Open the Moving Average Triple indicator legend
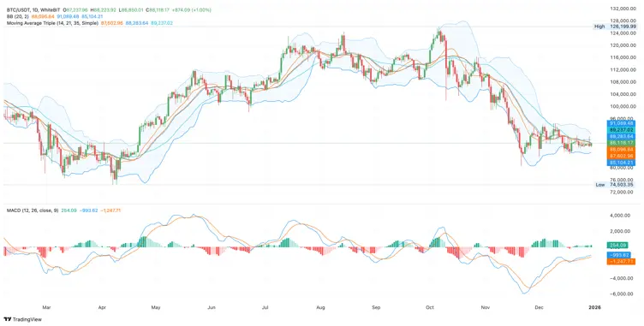The width and height of the screenshot is (644, 326). point(52,23)
